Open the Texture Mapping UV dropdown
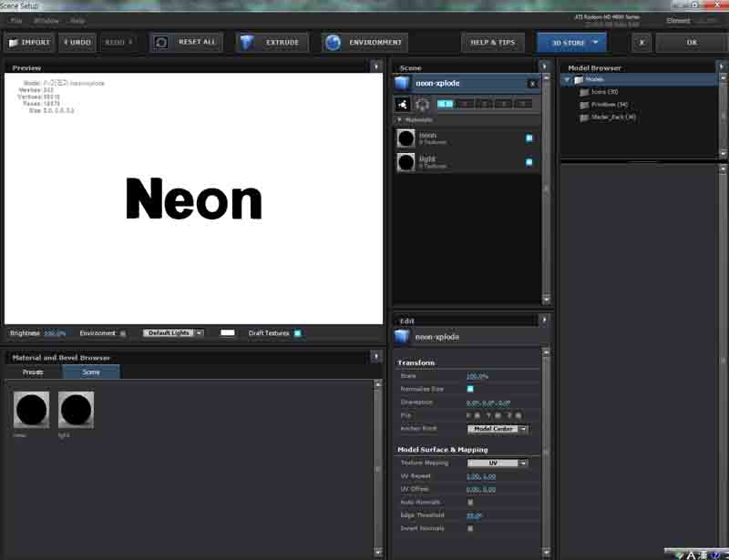 point(498,463)
